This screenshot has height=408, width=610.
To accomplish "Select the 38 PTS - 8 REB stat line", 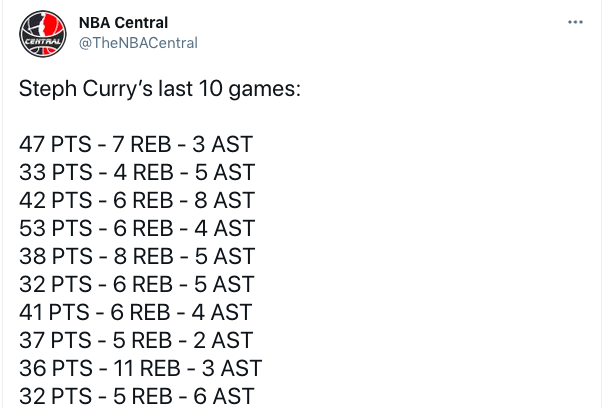I will [x=137, y=256].
